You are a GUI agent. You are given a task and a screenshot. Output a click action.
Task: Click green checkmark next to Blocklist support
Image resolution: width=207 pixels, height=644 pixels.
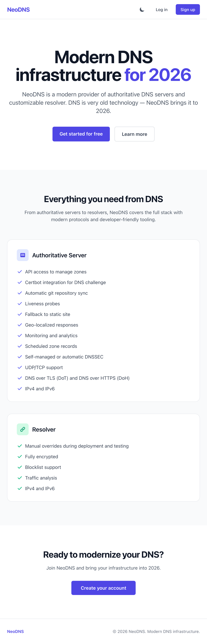[x=20, y=467]
